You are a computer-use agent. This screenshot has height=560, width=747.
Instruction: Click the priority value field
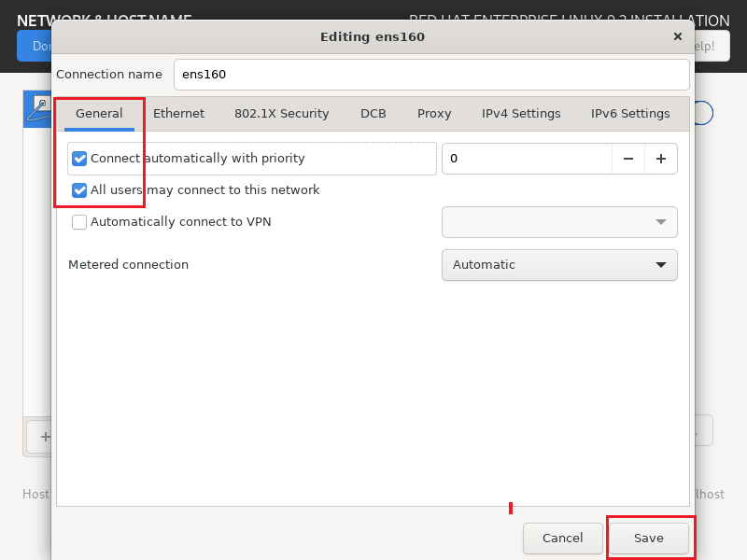coord(527,159)
